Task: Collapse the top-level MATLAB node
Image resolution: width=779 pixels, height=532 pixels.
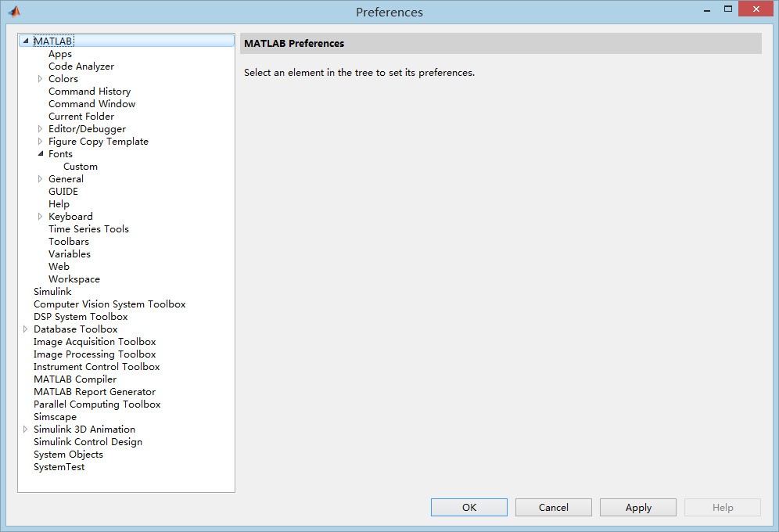Action: pyautogui.click(x=26, y=41)
